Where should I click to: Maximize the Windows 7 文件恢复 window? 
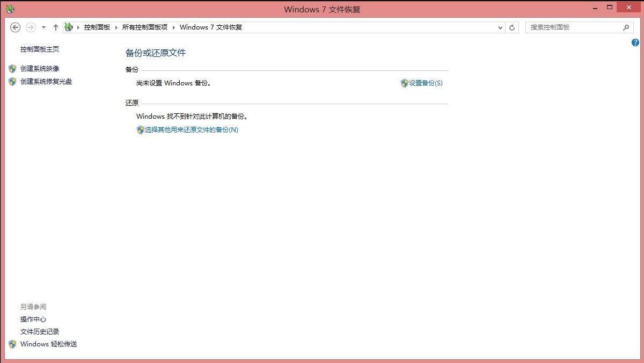point(610,8)
